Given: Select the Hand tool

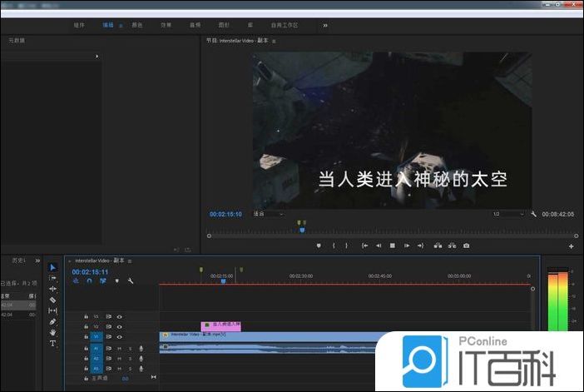Looking at the screenshot, I should (x=52, y=332).
